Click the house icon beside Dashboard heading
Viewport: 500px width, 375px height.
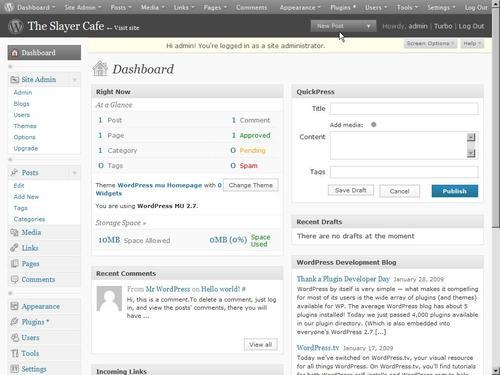tap(100, 69)
